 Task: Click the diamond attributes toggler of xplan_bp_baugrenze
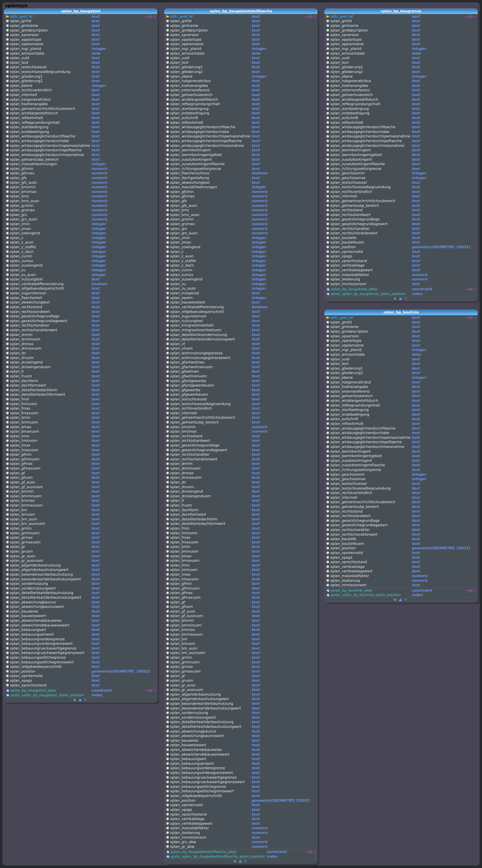(x=395, y=299)
